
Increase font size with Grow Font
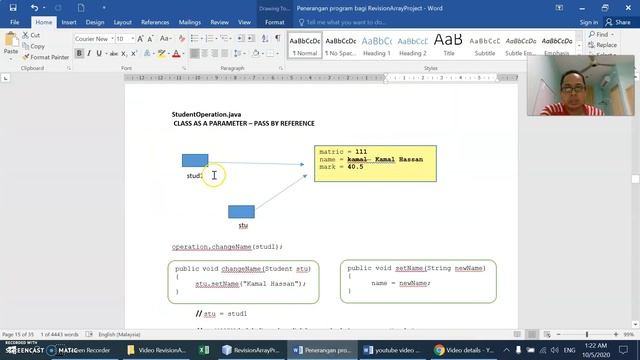140,39
